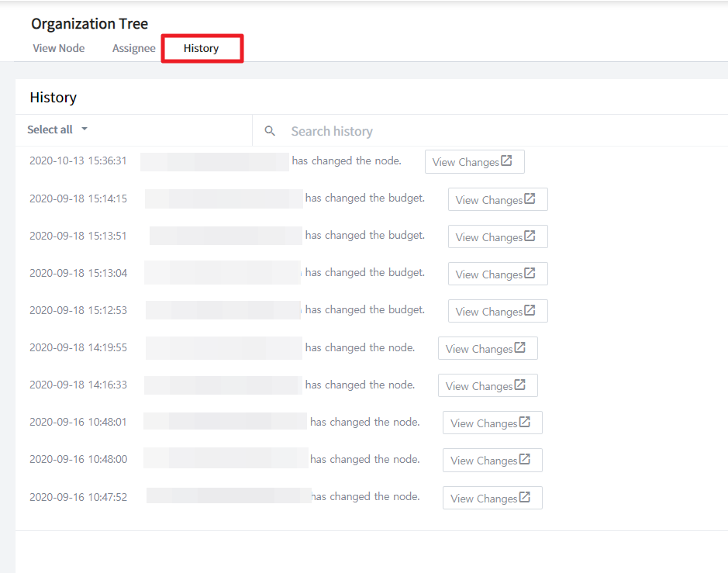Open the Assignee tab
The height and width of the screenshot is (573, 728).
click(134, 48)
